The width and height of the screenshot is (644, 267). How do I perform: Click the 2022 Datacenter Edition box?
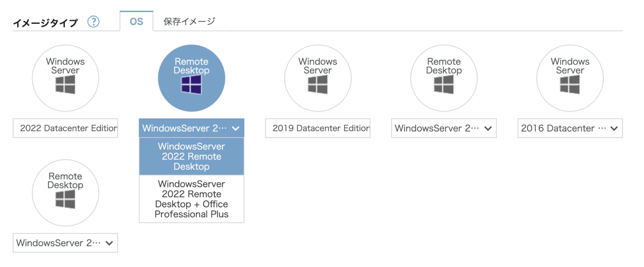(x=65, y=128)
